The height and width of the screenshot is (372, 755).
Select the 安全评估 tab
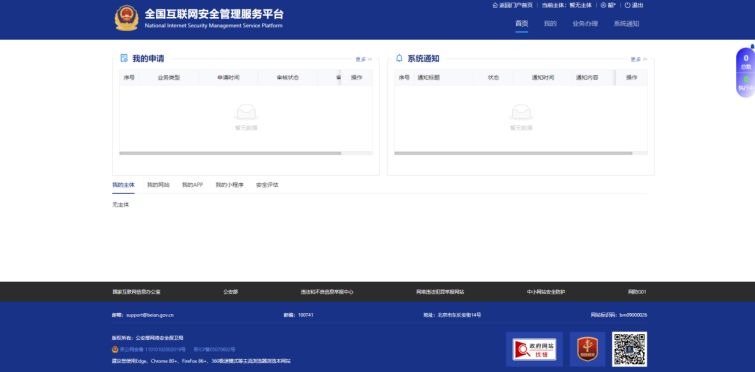(267, 185)
